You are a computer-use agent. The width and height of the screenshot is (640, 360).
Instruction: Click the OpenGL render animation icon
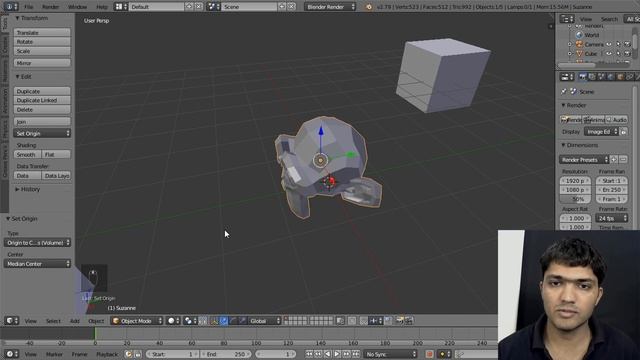409,321
